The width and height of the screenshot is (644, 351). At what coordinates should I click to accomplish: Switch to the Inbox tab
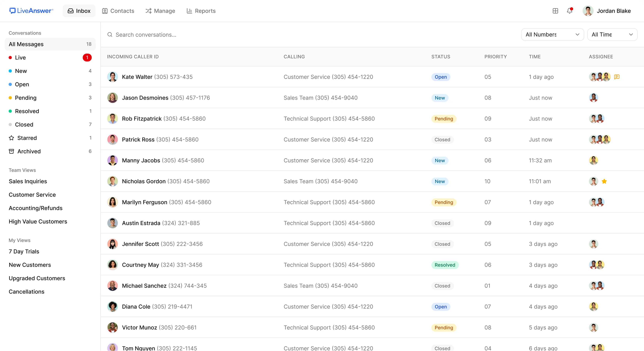click(x=79, y=11)
